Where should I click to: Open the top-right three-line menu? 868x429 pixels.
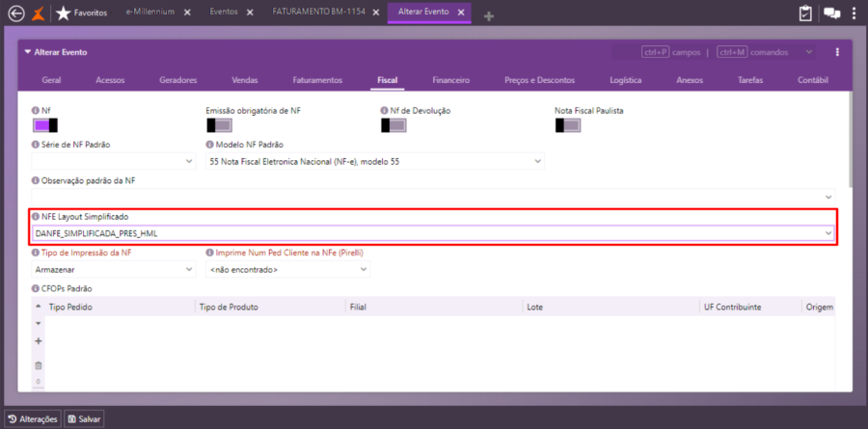(854, 13)
